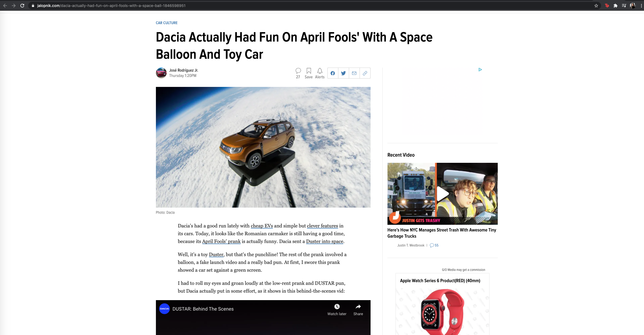
Task: Copy article link icon
Action: pyautogui.click(x=365, y=73)
